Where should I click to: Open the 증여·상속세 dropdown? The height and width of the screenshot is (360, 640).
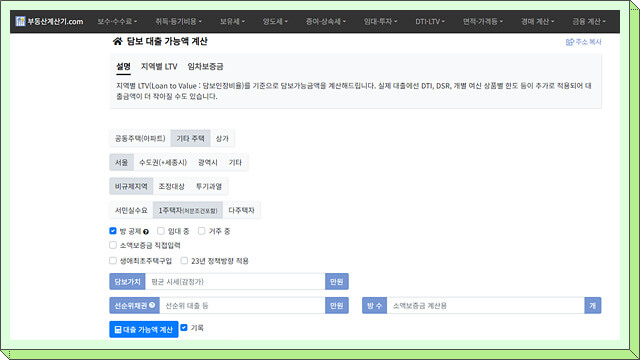[x=326, y=21]
